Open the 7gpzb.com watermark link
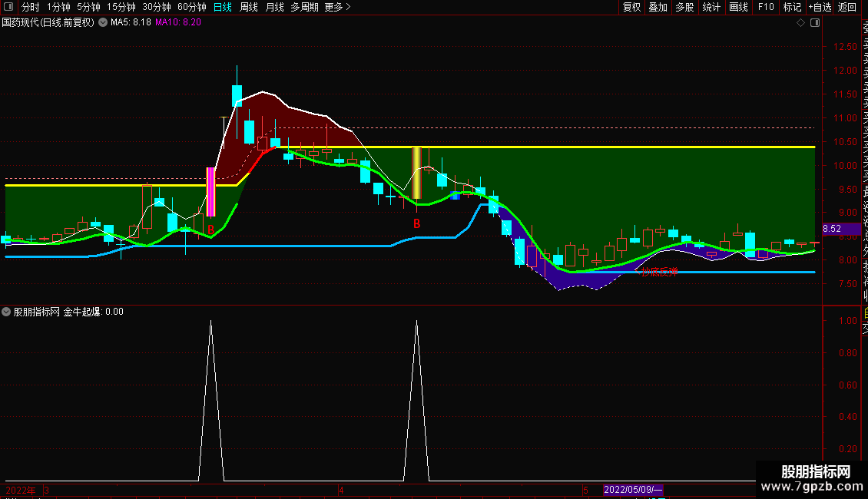The image size is (868, 499). [811, 487]
